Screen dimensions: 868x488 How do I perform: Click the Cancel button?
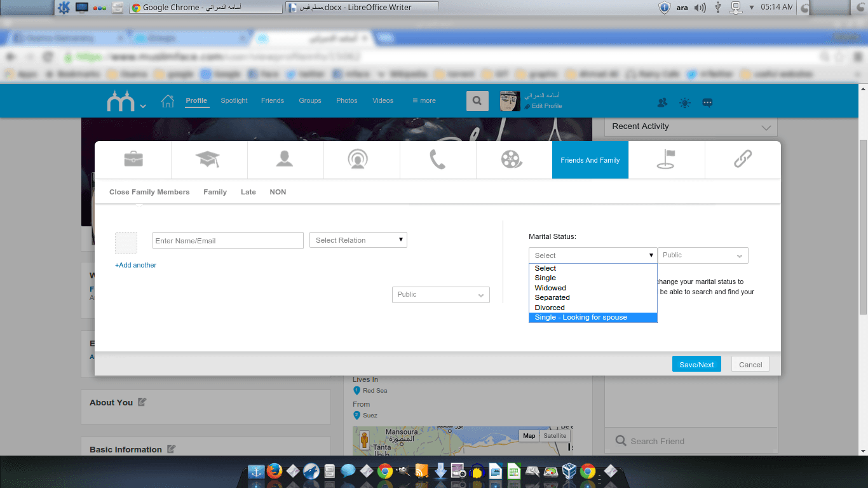(750, 365)
